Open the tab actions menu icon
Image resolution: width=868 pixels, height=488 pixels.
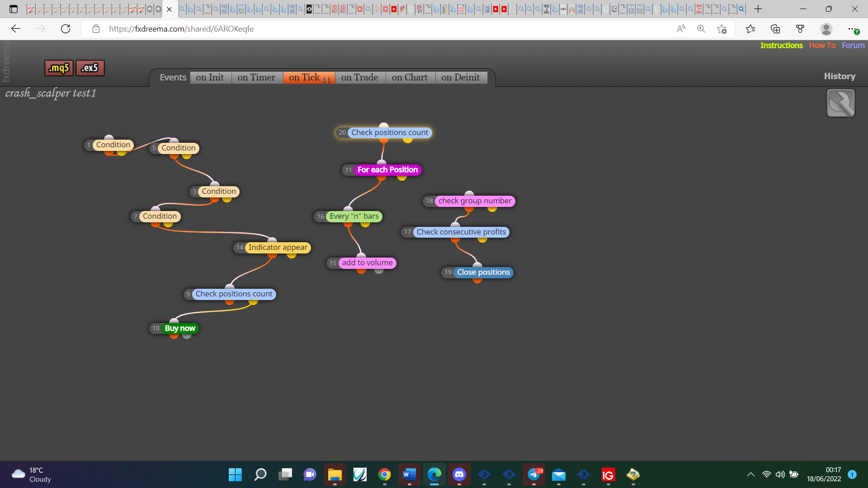click(x=14, y=9)
